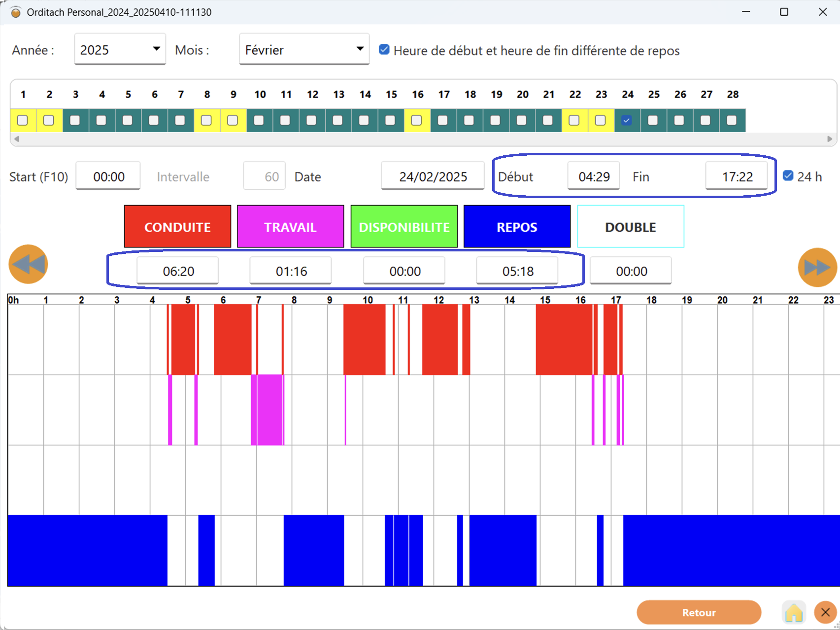Click the right arrow of day scrollbar
The image size is (840, 630).
tap(830, 139)
